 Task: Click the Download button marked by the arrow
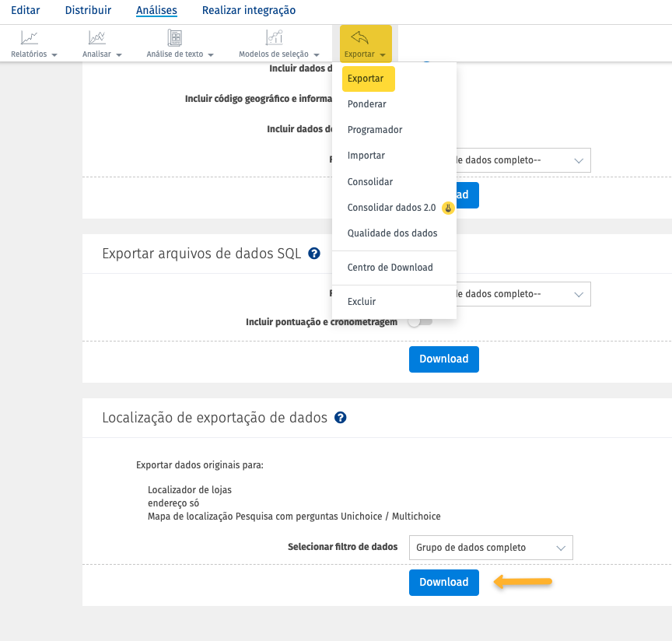tap(443, 582)
